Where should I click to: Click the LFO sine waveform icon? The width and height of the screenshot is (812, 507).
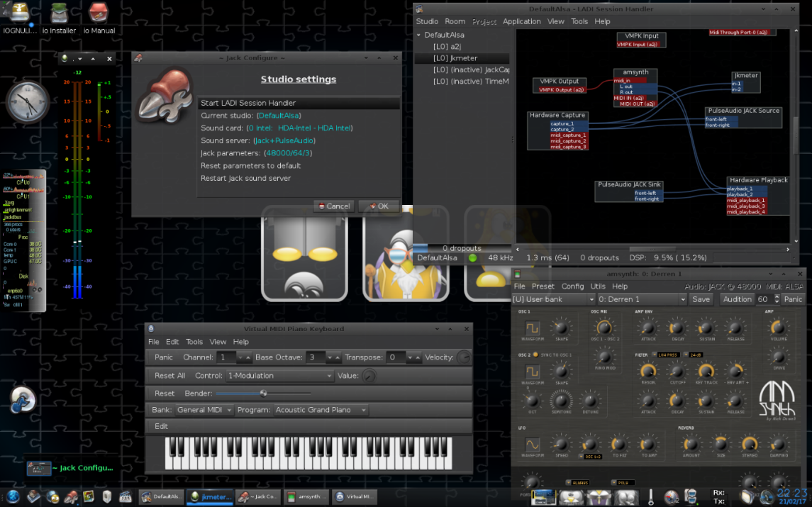[532, 445]
